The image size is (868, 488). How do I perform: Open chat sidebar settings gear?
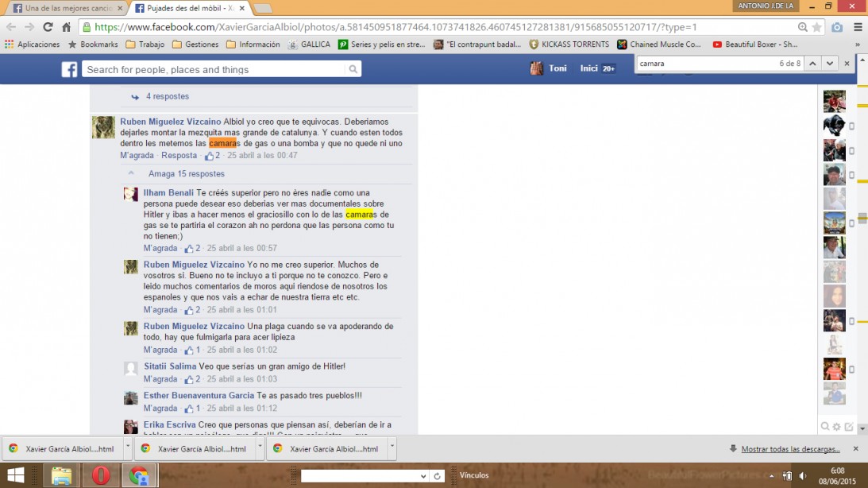(836, 427)
